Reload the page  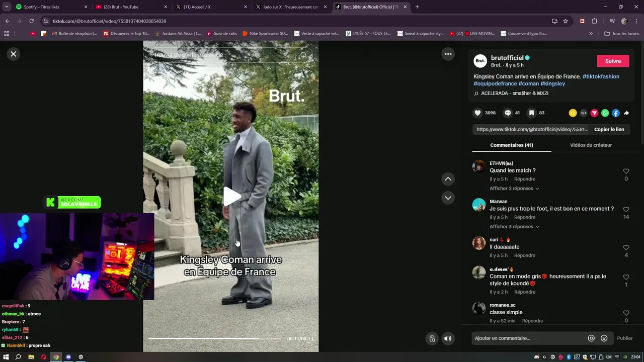coord(31,21)
